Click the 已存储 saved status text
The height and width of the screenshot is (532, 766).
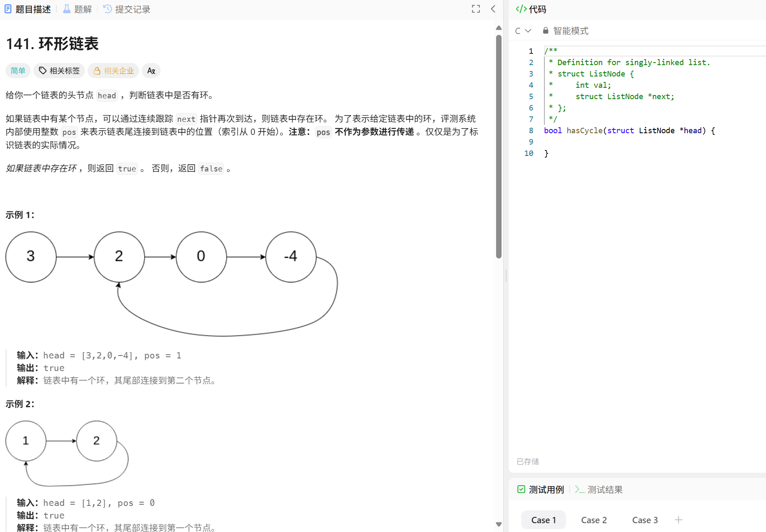tap(528, 461)
